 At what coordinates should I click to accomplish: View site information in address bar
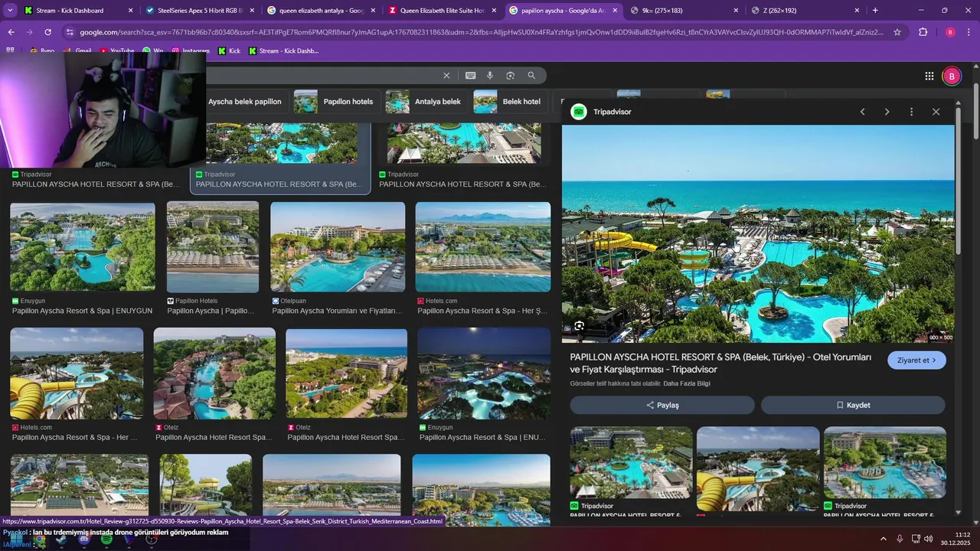(x=70, y=32)
